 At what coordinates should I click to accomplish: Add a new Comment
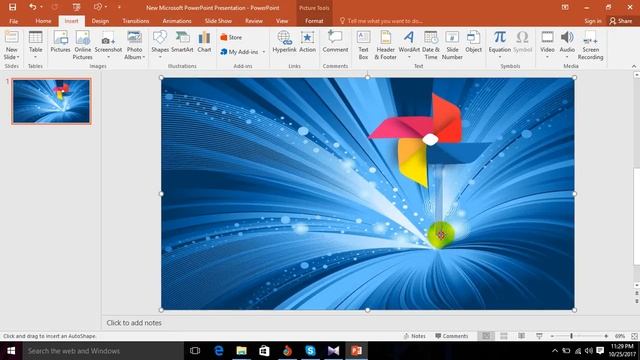tap(335, 42)
